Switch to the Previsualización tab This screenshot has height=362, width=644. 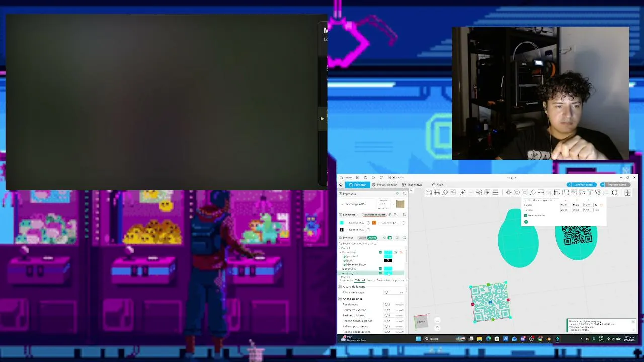click(x=385, y=185)
